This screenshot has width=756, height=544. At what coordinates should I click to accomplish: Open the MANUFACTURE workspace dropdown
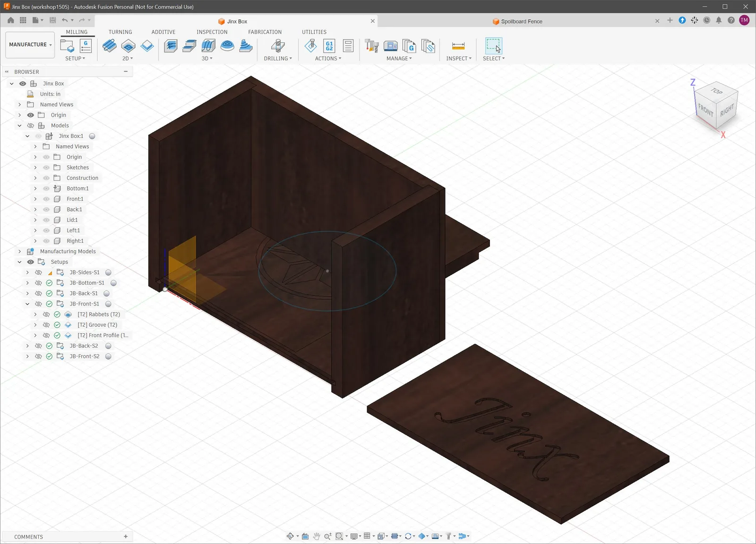tap(30, 45)
